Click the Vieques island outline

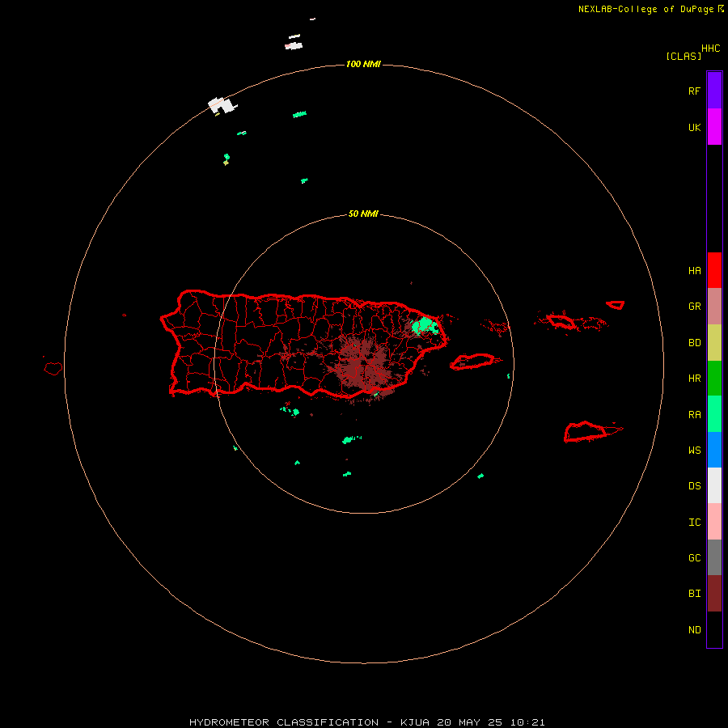(x=472, y=362)
